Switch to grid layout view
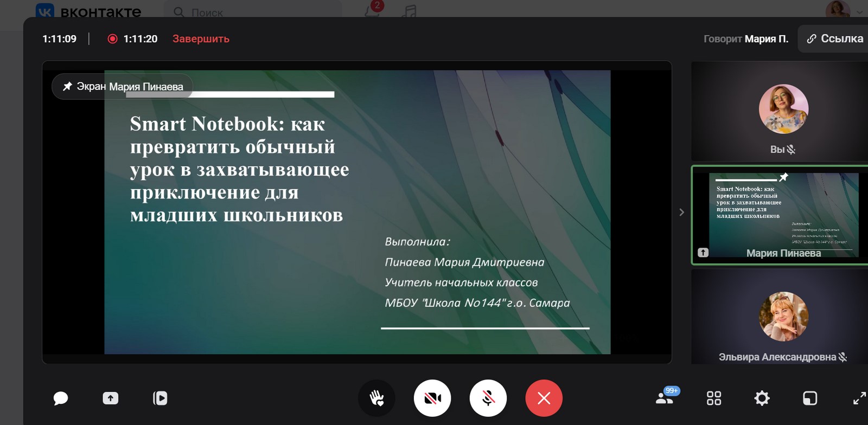 [x=714, y=398]
